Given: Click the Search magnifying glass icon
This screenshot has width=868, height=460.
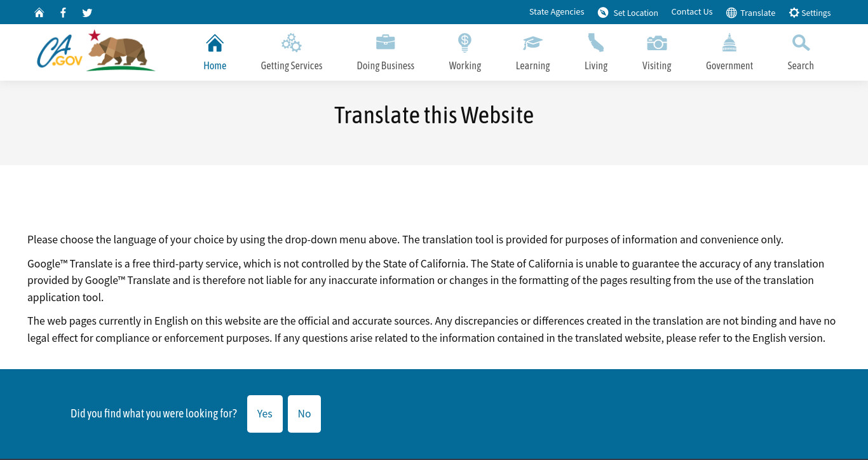Looking at the screenshot, I should click(801, 43).
